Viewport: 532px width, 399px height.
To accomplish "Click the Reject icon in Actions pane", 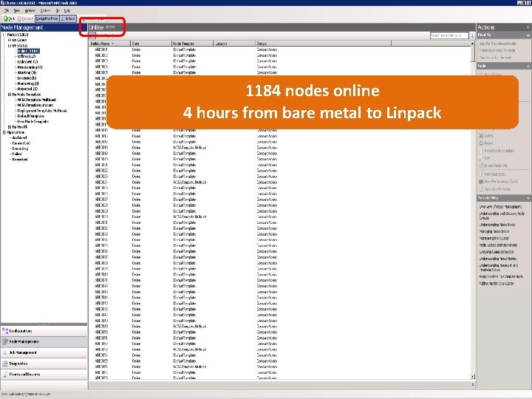I will [x=481, y=143].
